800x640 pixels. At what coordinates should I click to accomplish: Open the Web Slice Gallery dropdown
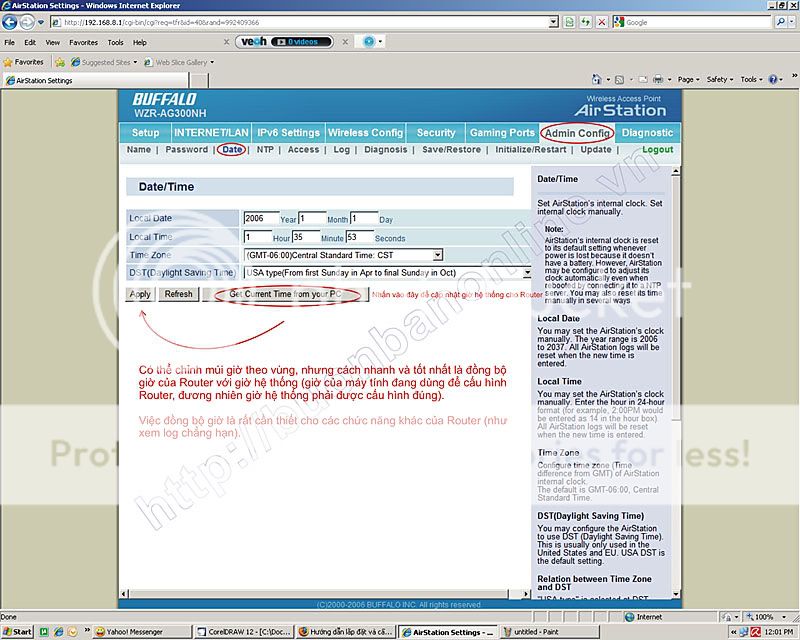coord(179,62)
